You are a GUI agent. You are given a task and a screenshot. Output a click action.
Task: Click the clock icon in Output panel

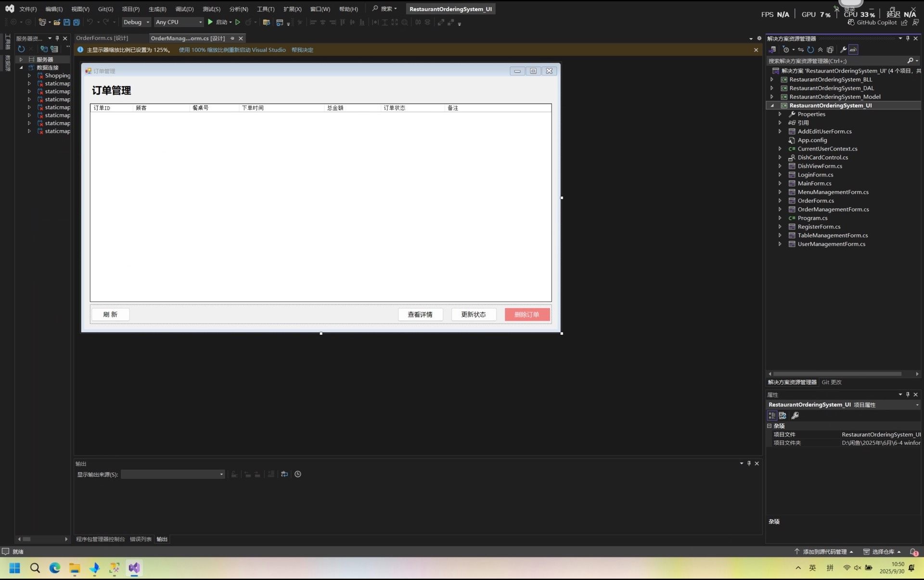pos(298,474)
